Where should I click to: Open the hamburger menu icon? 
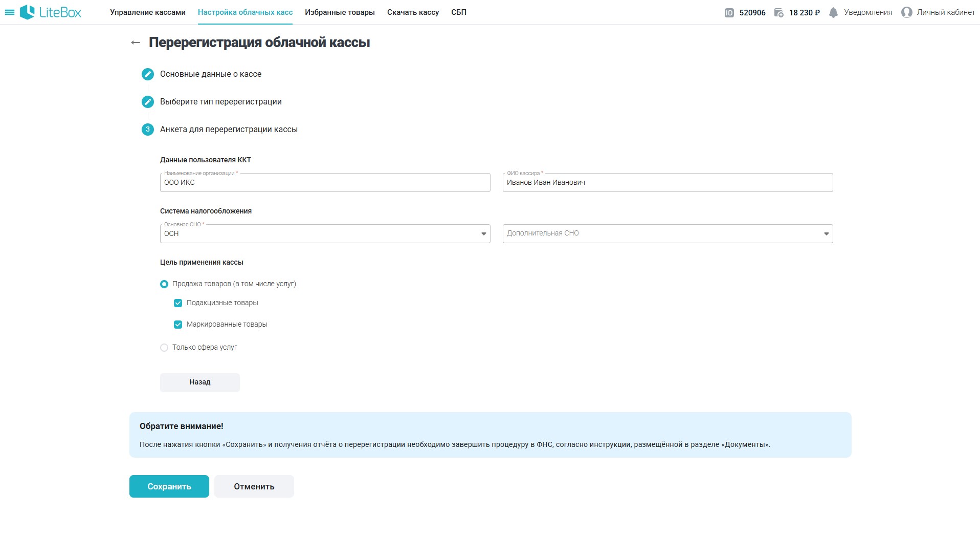(9, 12)
